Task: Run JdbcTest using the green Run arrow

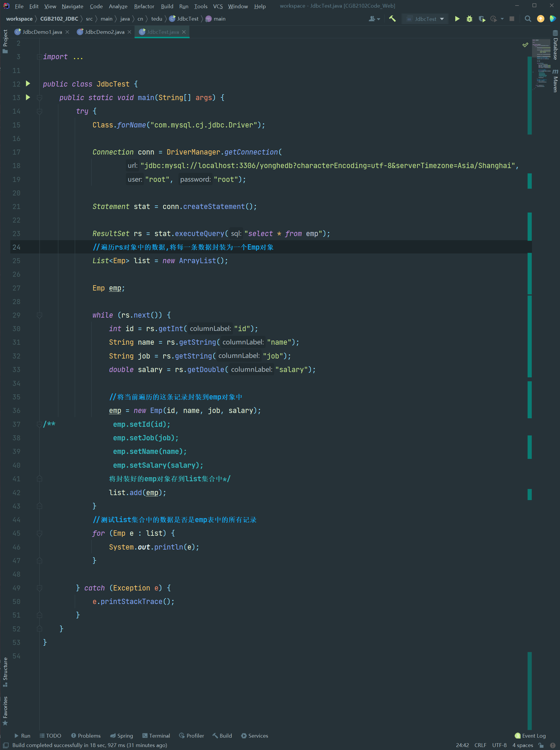Action: pyautogui.click(x=457, y=19)
